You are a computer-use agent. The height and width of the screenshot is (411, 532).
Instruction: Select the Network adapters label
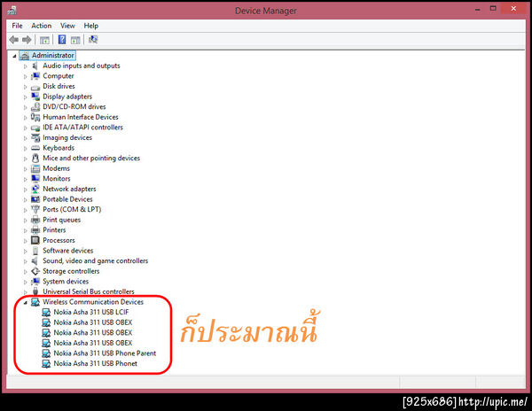coord(69,189)
